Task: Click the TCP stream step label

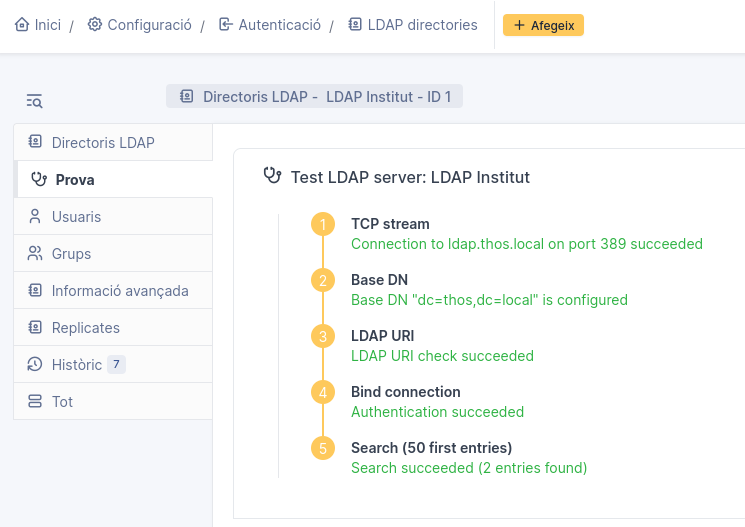Action: [x=390, y=224]
